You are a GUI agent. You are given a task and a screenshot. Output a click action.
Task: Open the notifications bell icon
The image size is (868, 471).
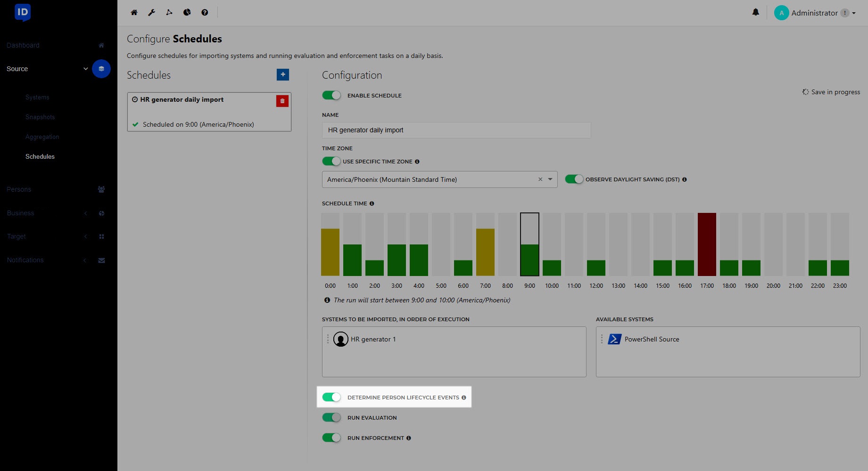pyautogui.click(x=756, y=12)
